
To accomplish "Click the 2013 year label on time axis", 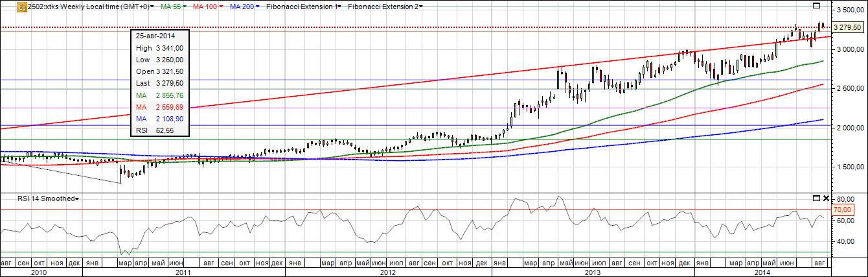I will [x=593, y=272].
